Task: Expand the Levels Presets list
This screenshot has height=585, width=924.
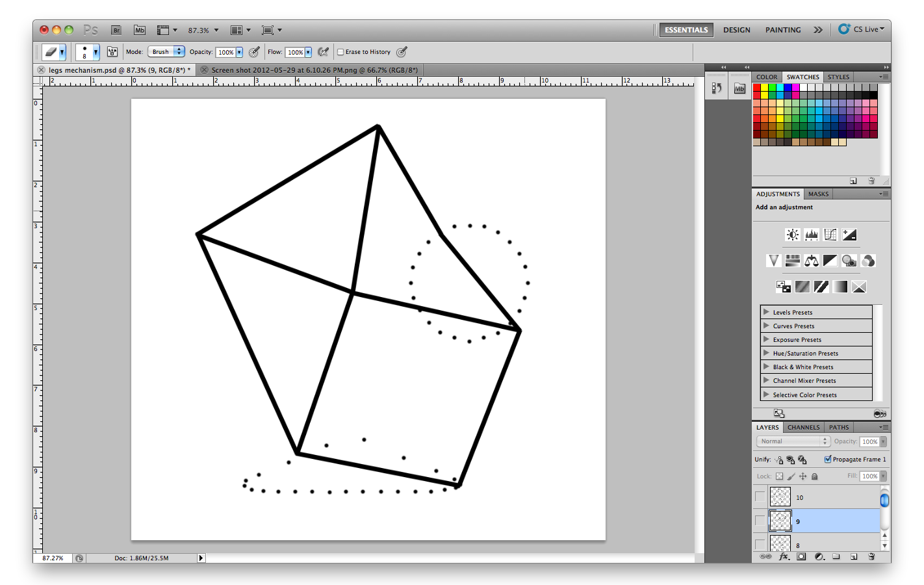Action: [767, 312]
